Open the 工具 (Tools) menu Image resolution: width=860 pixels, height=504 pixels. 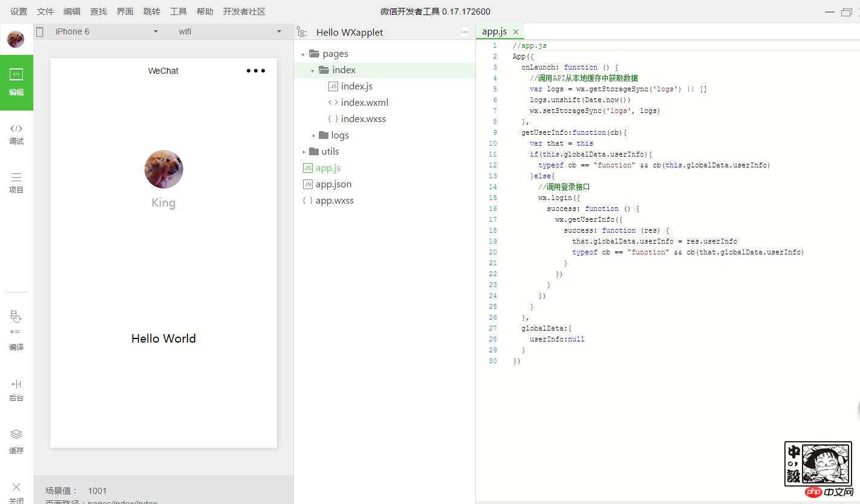(x=178, y=11)
